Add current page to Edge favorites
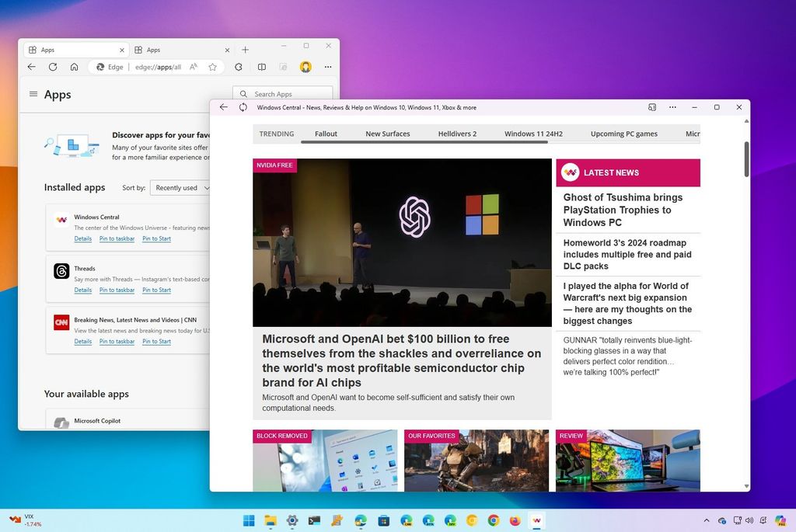 (x=212, y=67)
